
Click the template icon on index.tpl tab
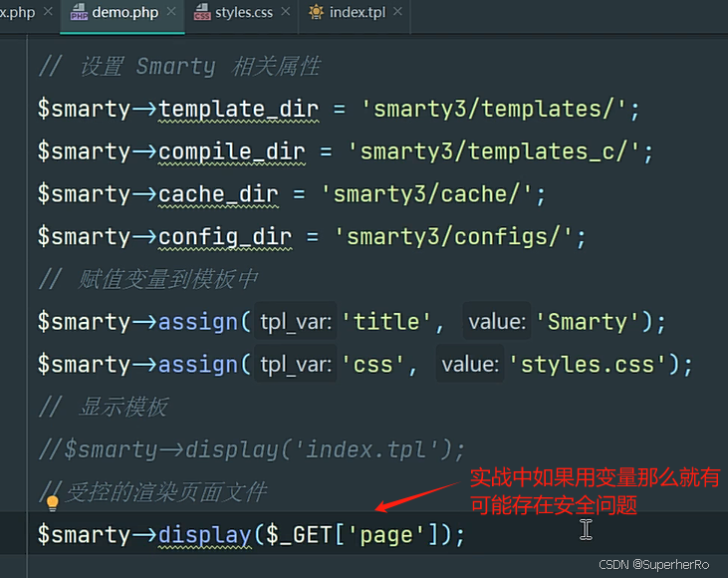click(x=316, y=12)
